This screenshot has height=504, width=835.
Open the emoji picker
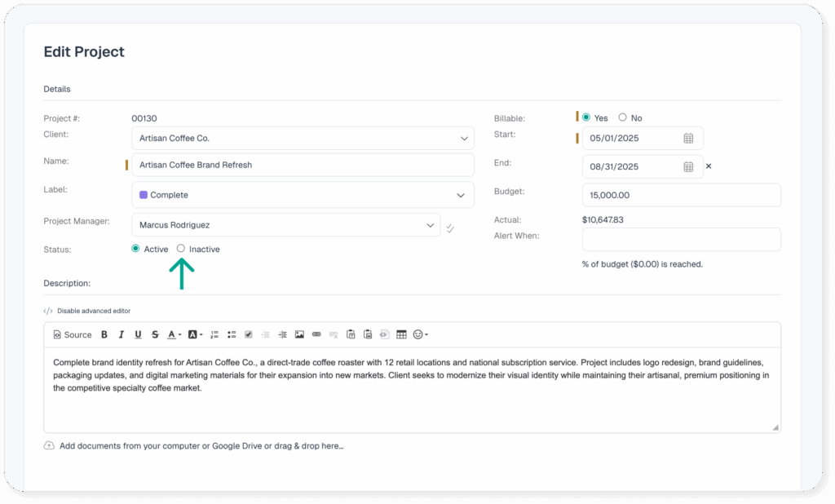pos(420,334)
